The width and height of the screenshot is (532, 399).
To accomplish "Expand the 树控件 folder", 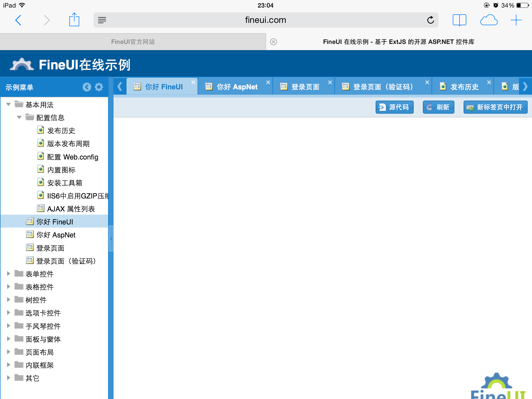I will 9,300.
